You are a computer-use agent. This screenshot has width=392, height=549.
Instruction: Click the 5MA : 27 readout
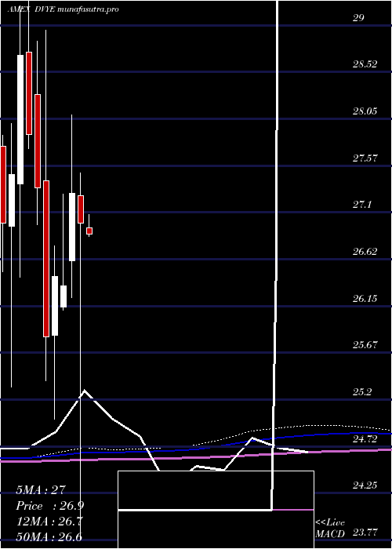pyautogui.click(x=41, y=490)
